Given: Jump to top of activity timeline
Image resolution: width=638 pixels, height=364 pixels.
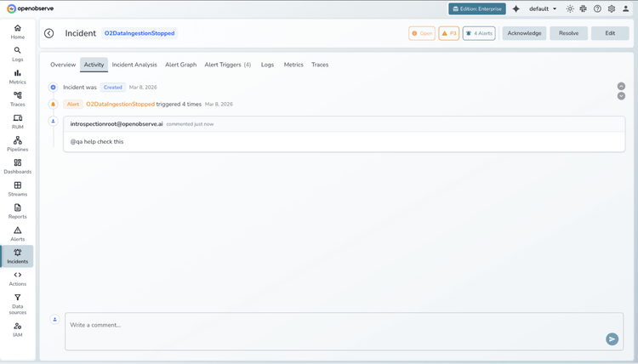Looking at the screenshot, I should tap(621, 86).
